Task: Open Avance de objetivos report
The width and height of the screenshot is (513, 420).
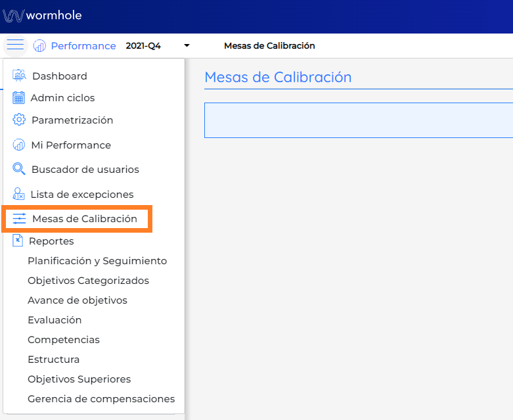Action: tap(78, 300)
